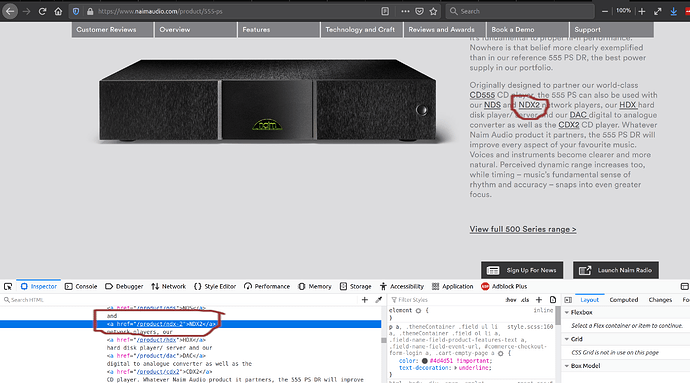Switch to the Performance devtools tab
This screenshot has height=383, width=690.
[267, 286]
